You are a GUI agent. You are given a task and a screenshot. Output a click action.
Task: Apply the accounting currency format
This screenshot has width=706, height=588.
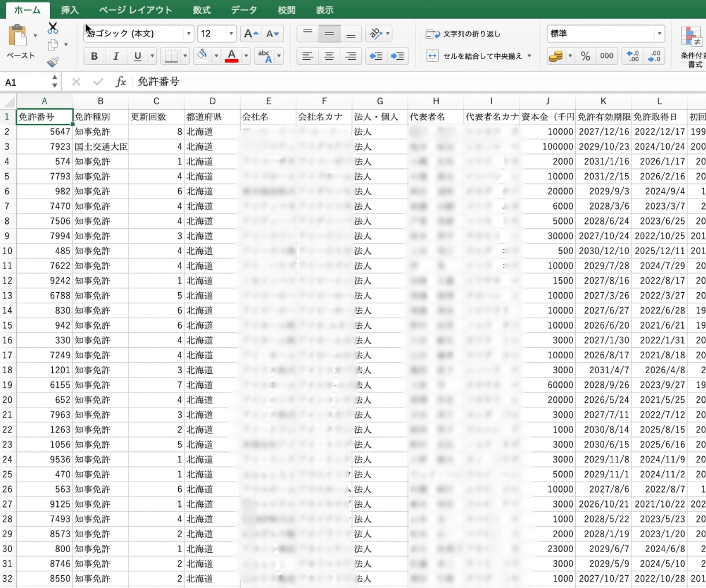(x=556, y=56)
